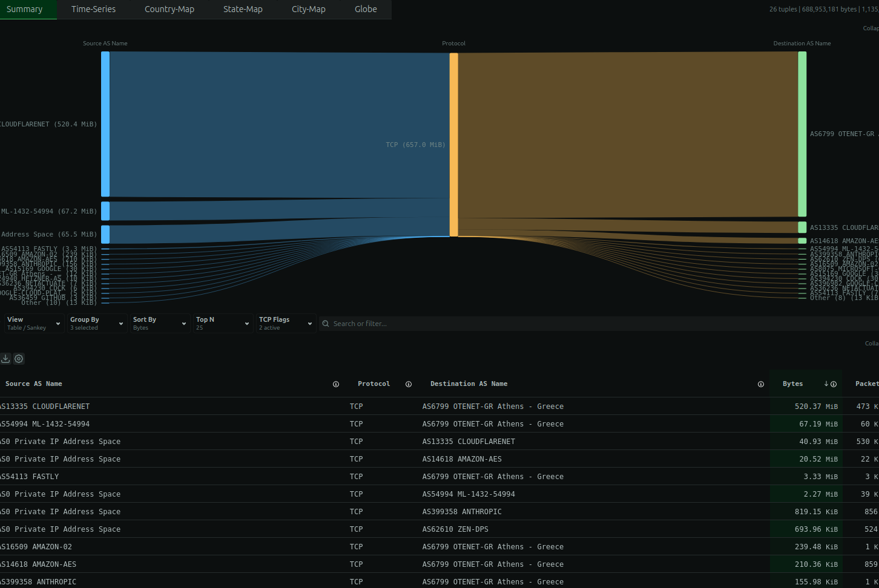Sort table by Source AS Name header
The image size is (879, 588).
34,384
